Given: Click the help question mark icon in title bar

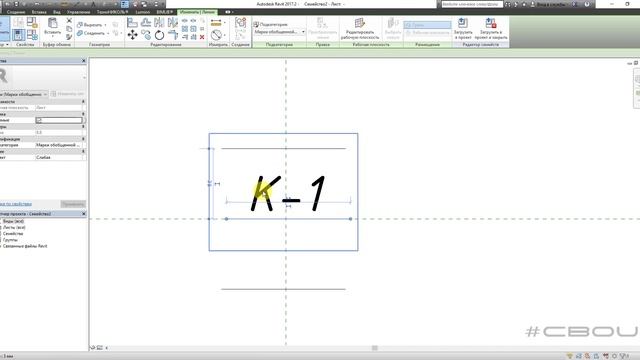Looking at the screenshot, I should [587, 4].
